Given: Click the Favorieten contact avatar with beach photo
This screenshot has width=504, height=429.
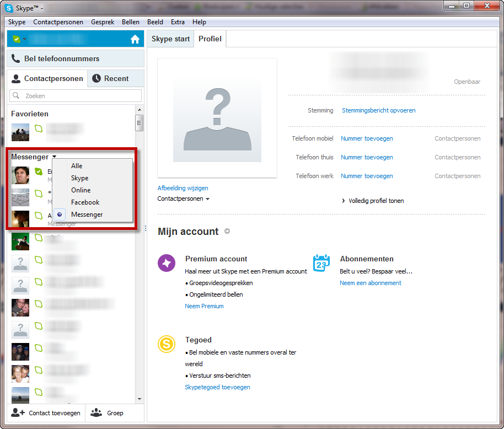Looking at the screenshot, I should tap(20, 132).
